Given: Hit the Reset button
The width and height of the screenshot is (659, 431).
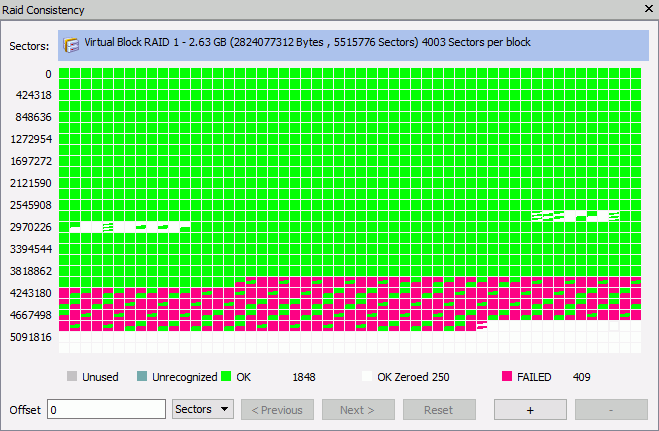Looking at the screenshot, I should [439, 410].
